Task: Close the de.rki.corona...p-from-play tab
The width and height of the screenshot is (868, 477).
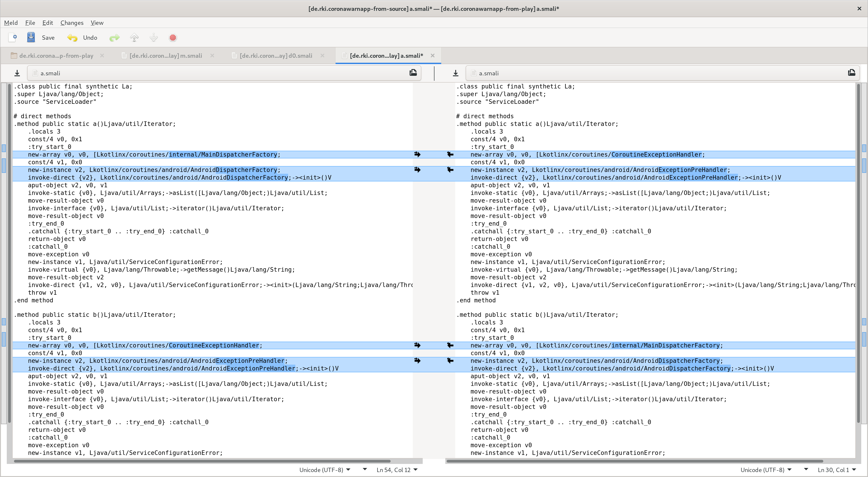Action: coord(102,56)
